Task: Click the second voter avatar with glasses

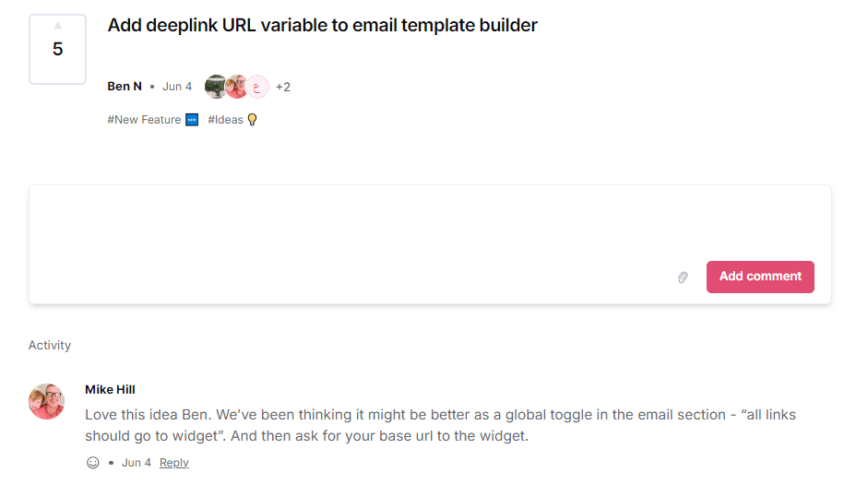Action: point(236,87)
